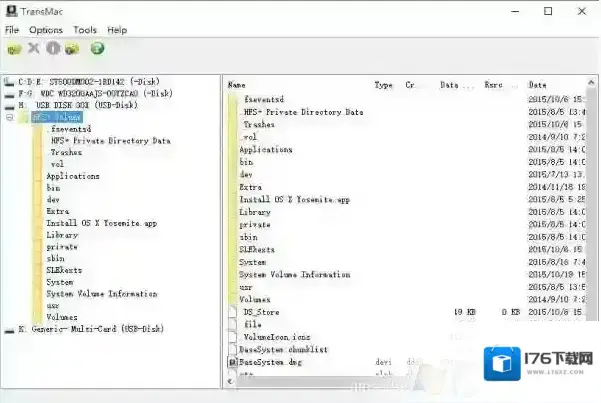
Task: Select sbin folder in left tree
Action: coord(56,258)
